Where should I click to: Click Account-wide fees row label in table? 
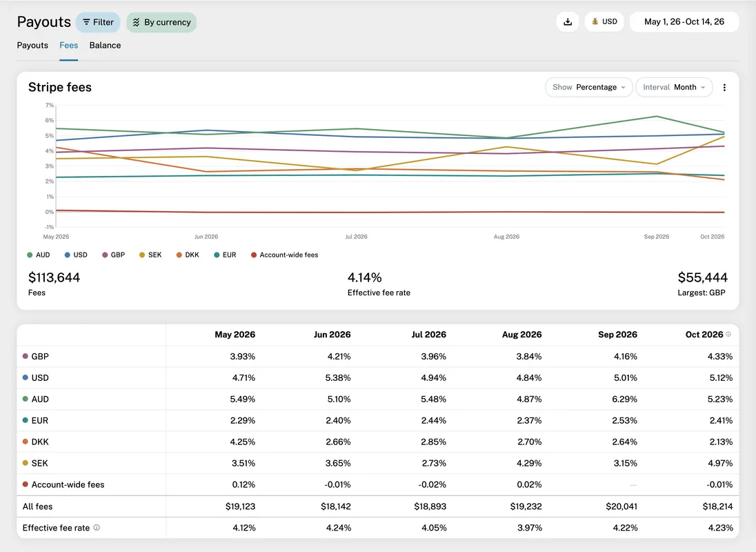click(68, 484)
